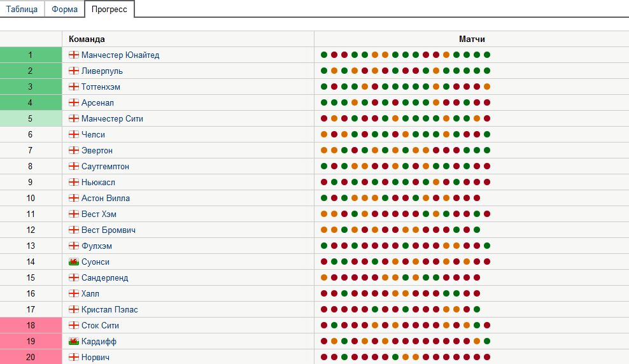Image resolution: width=629 pixels, height=364 pixels.
Task: Click the flag icon in Челси row
Action: [74, 134]
